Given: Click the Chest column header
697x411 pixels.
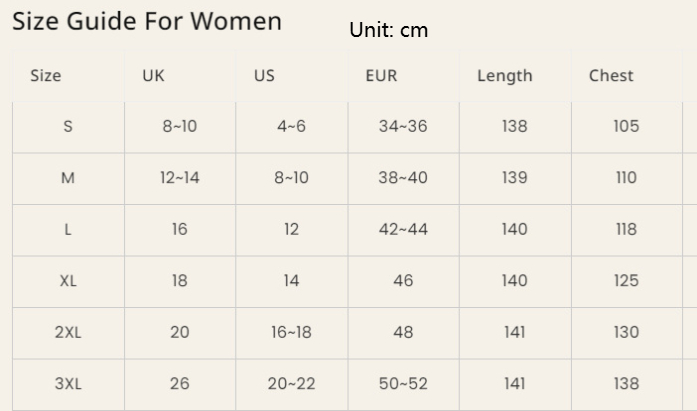Looking at the screenshot, I should coord(611,75).
